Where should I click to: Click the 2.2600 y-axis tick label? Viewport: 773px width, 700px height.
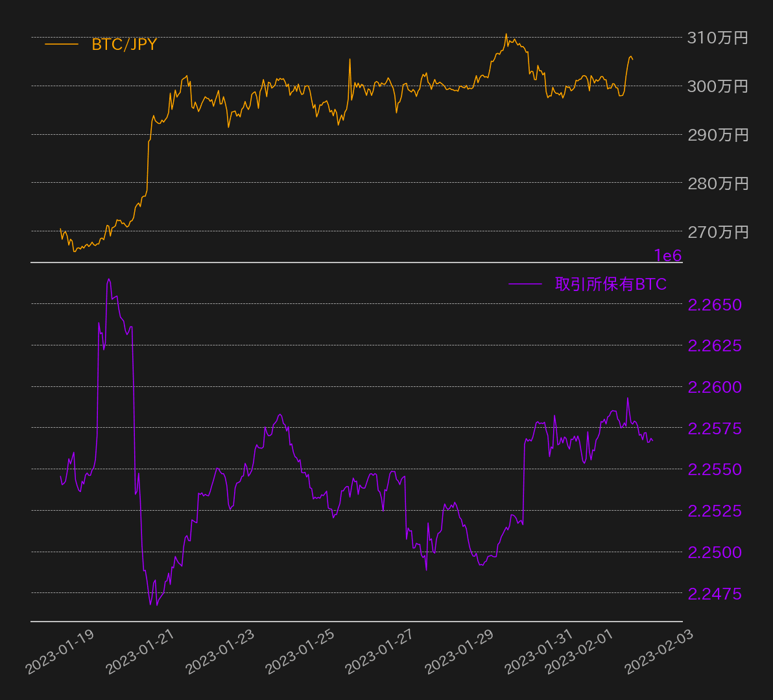tap(715, 387)
